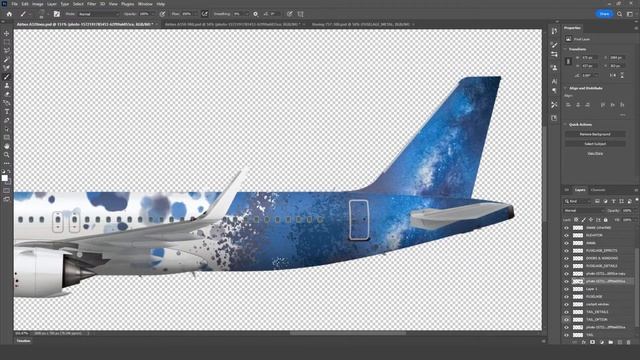Select the Rectangular Marquee tool

7,42
